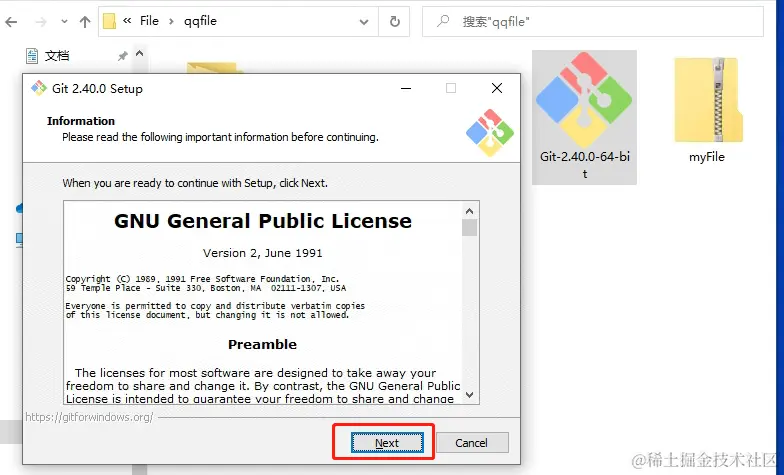Go up one folder level
This screenshot has height=475, width=784.
click(85, 22)
